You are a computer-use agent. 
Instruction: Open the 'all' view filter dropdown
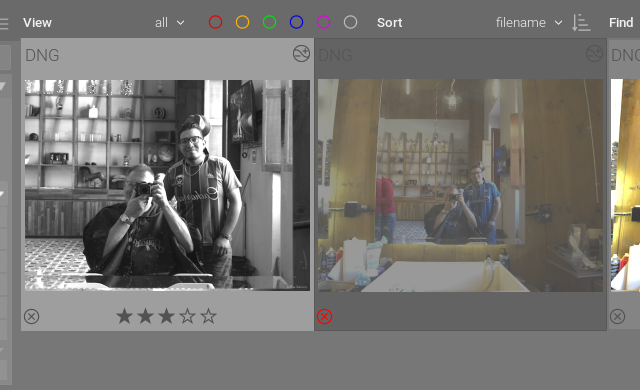coord(169,23)
